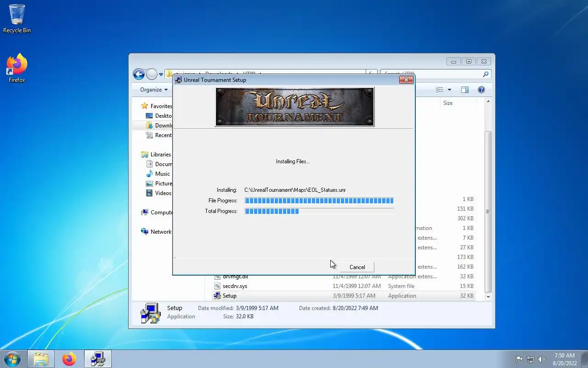Open the Windows Start menu
Viewport: 588px width, 368px height.
click(x=12, y=359)
